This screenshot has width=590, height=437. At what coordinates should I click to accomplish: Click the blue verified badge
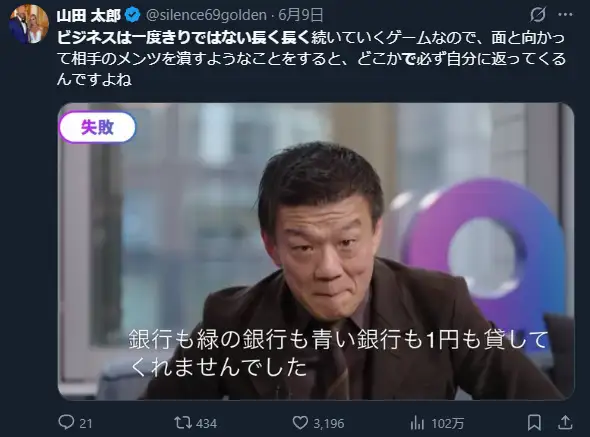point(132,15)
